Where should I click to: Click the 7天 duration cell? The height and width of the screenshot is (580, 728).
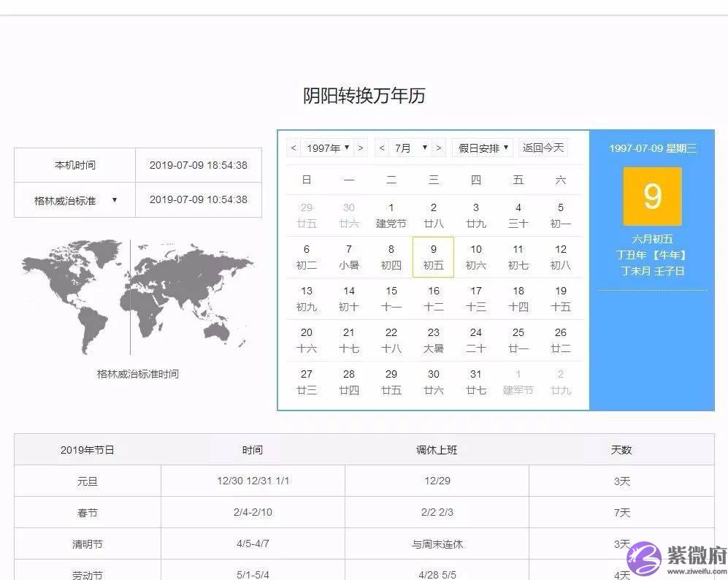click(621, 513)
